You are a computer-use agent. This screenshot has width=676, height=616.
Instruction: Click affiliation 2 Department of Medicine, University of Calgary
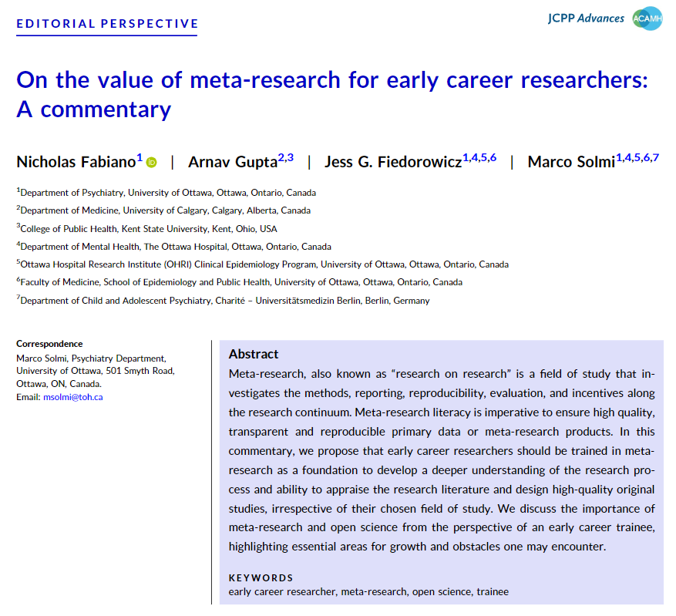[x=164, y=210]
